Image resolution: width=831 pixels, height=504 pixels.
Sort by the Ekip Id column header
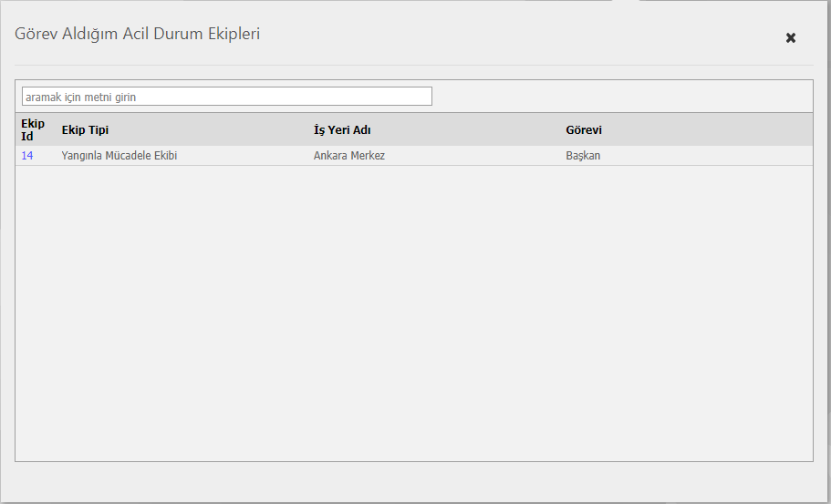(33, 130)
